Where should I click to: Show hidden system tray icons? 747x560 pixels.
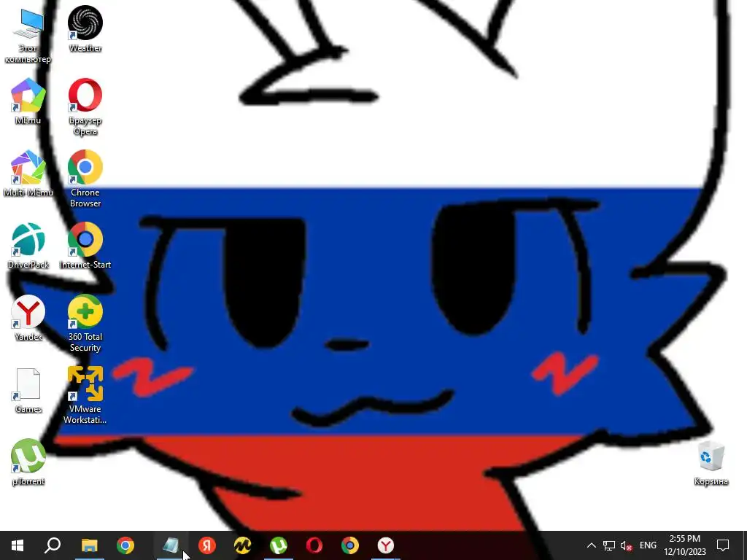coord(591,545)
